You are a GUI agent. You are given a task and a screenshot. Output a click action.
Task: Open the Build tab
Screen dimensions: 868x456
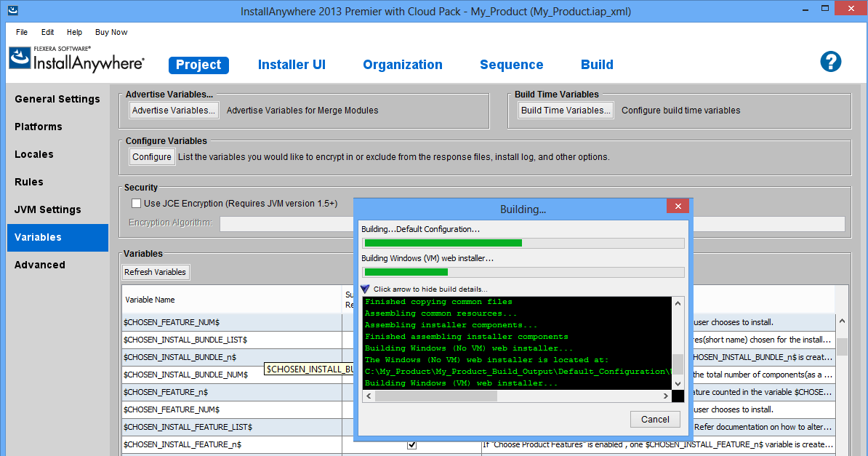(597, 65)
